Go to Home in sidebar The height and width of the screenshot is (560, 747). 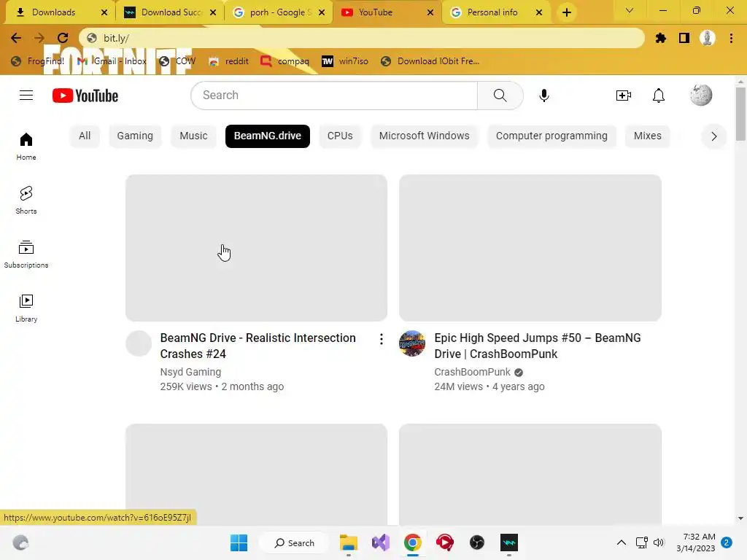tap(26, 146)
